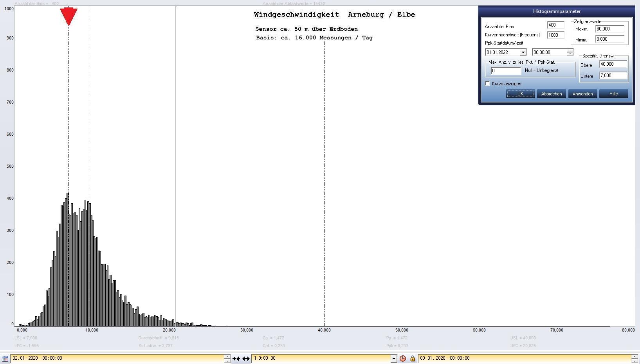This screenshot has width=640, height=364.
Task: Click the x-axis label 10,000
Action: pyautogui.click(x=92, y=330)
